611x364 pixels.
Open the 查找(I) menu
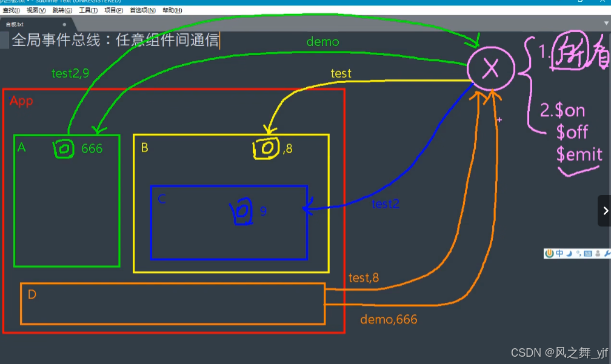pyautogui.click(x=10, y=10)
